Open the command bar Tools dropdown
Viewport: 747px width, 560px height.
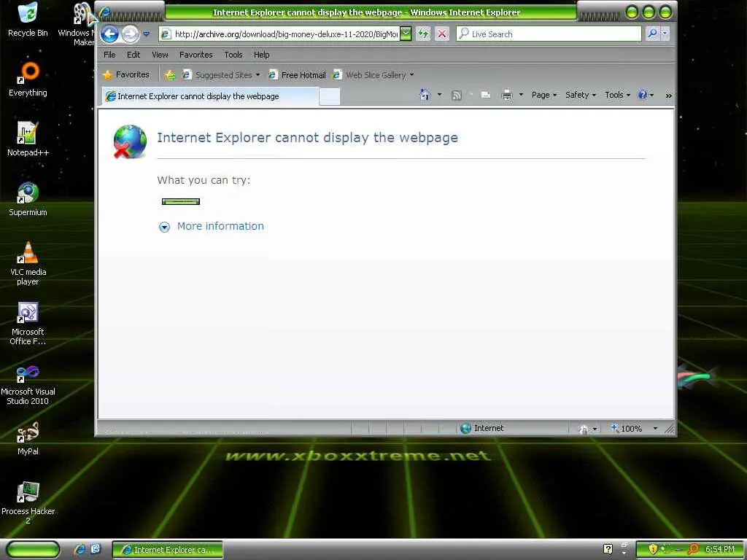pyautogui.click(x=617, y=96)
